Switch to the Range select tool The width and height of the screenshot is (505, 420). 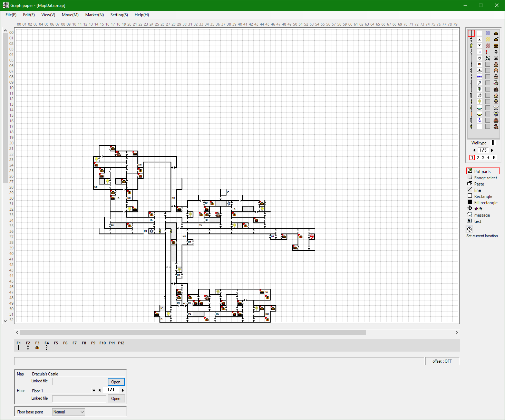click(483, 178)
